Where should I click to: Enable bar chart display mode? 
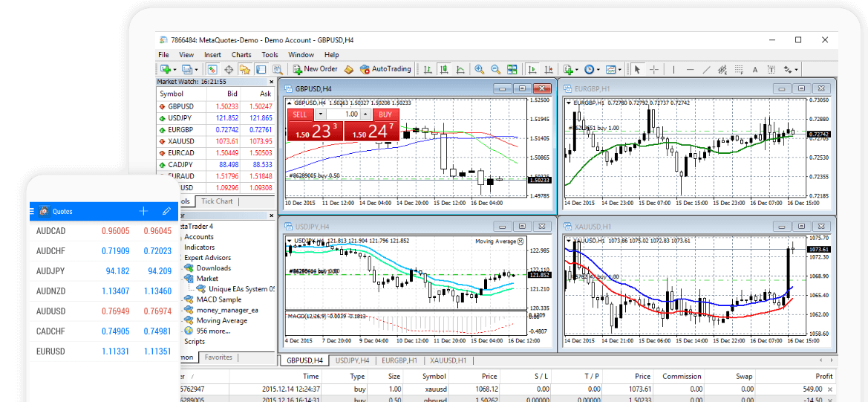click(428, 69)
